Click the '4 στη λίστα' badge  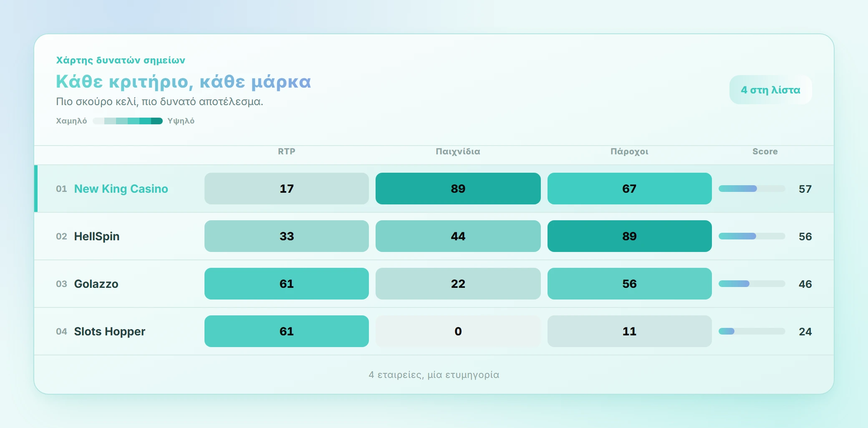(770, 90)
